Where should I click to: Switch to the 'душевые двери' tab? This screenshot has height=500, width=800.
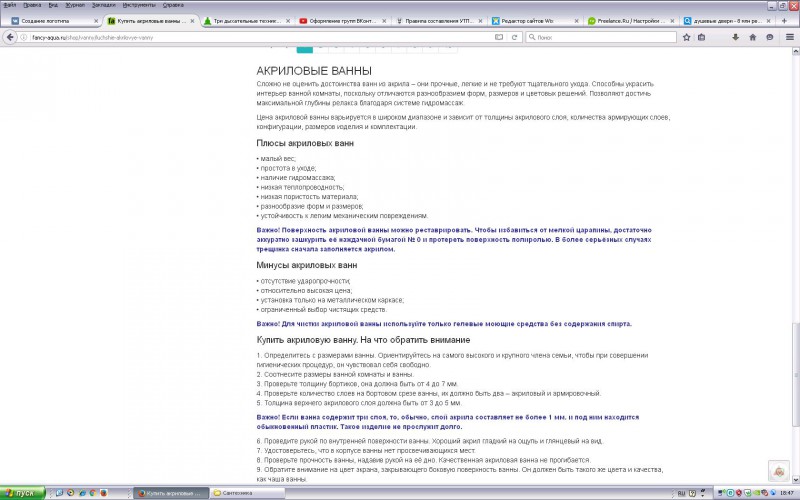727,21
